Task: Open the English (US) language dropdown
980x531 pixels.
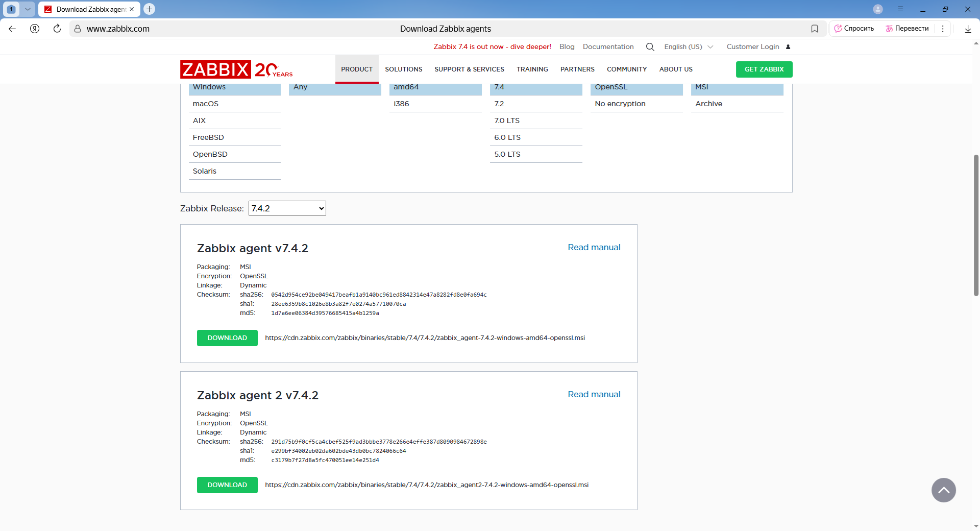Action: pyautogui.click(x=689, y=47)
